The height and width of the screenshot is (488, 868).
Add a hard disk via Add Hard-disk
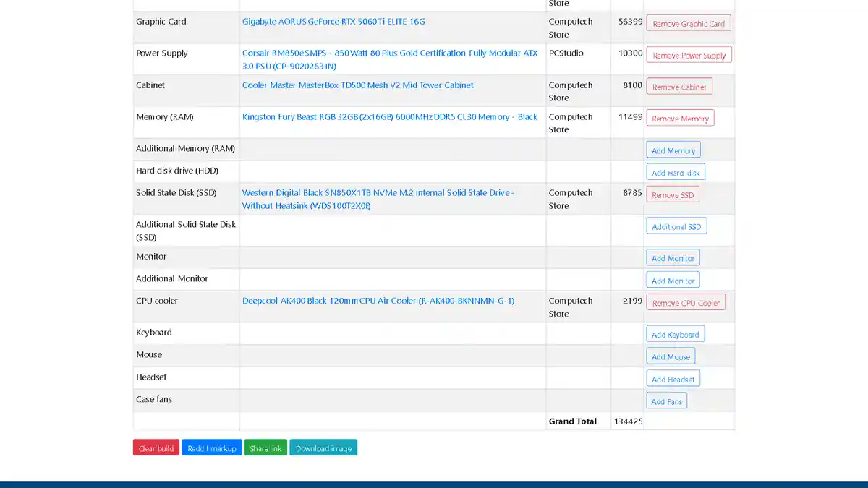pyautogui.click(x=675, y=173)
